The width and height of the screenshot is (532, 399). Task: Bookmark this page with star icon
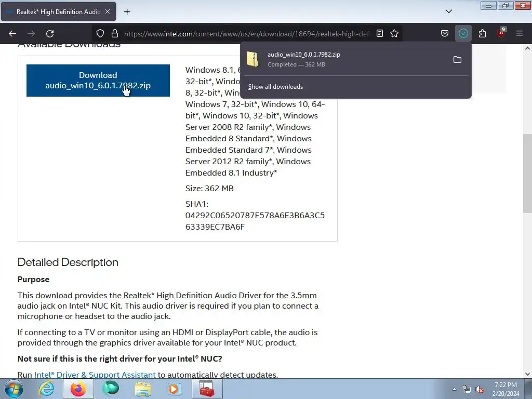tap(394, 33)
